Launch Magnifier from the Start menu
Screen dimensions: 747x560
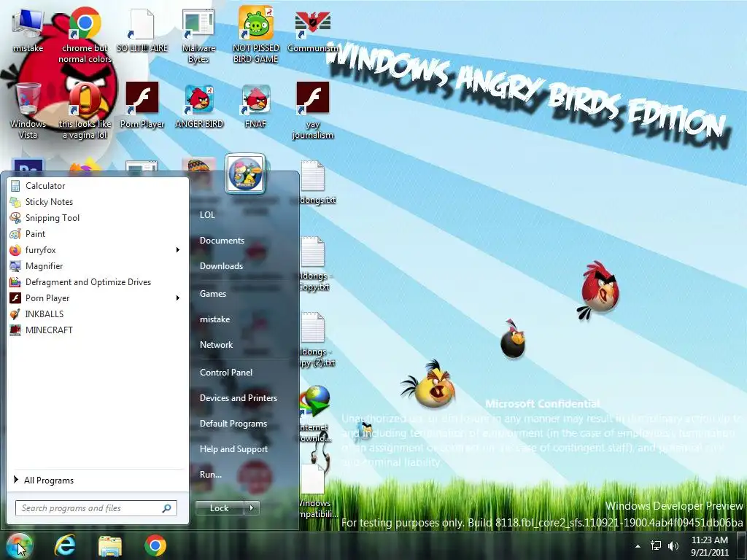[98, 265]
